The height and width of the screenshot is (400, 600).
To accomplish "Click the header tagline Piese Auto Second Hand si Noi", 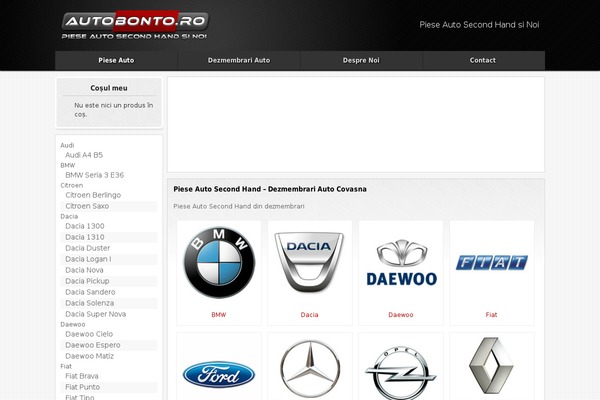I will click(x=479, y=25).
